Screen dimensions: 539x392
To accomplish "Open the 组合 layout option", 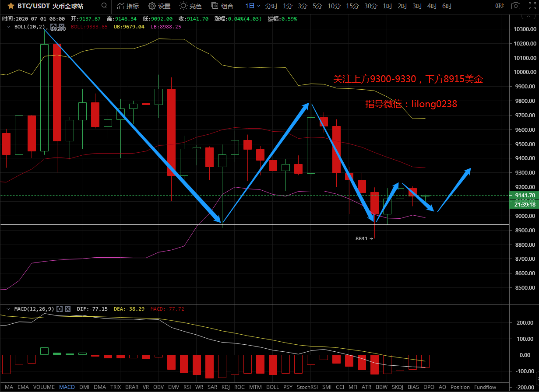I will pos(222,6).
